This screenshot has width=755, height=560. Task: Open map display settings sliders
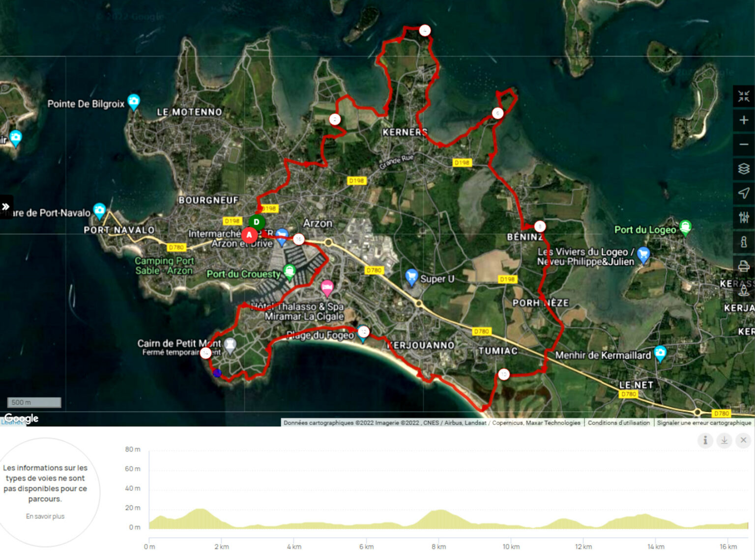pos(743,217)
